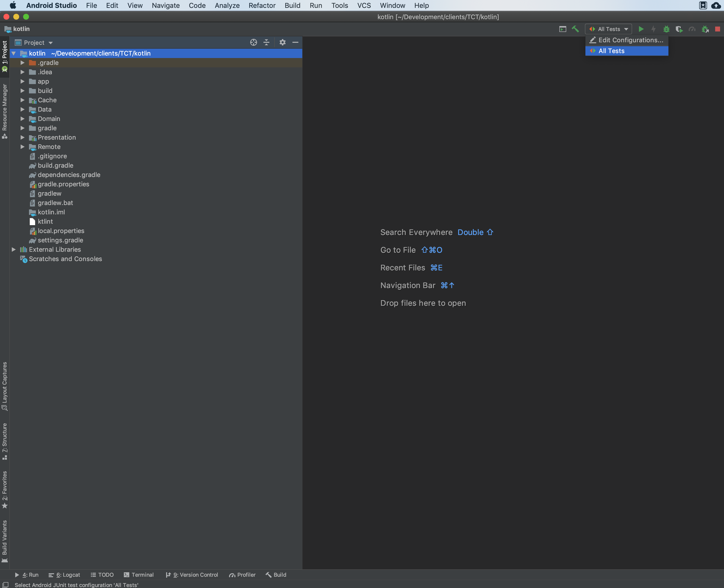Toggle the 4: Run tool window
724x588 pixels.
click(26, 575)
